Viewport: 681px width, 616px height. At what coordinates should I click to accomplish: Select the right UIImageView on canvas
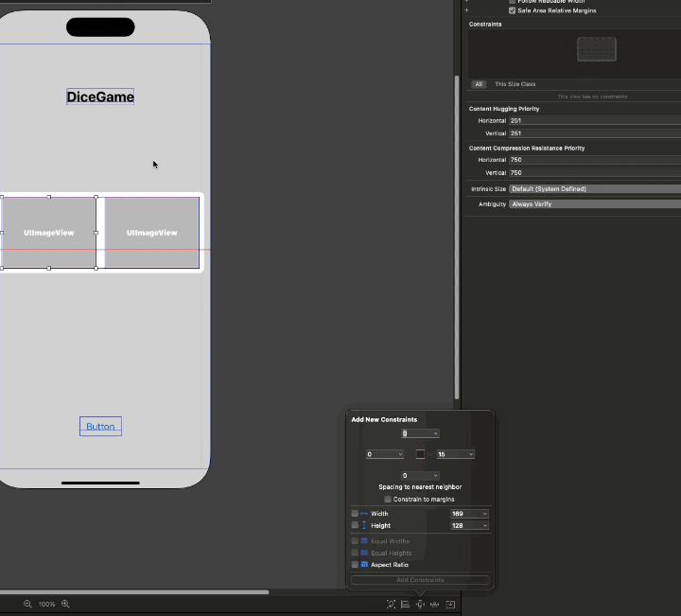(x=152, y=233)
